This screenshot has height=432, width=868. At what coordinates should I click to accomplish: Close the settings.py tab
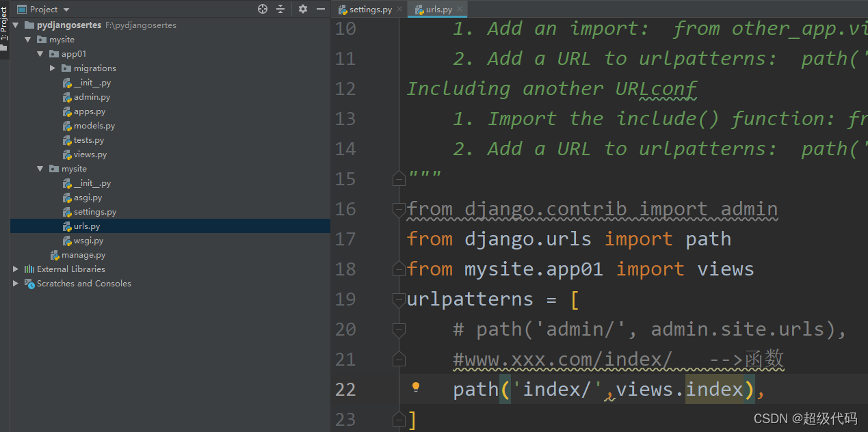pos(399,10)
